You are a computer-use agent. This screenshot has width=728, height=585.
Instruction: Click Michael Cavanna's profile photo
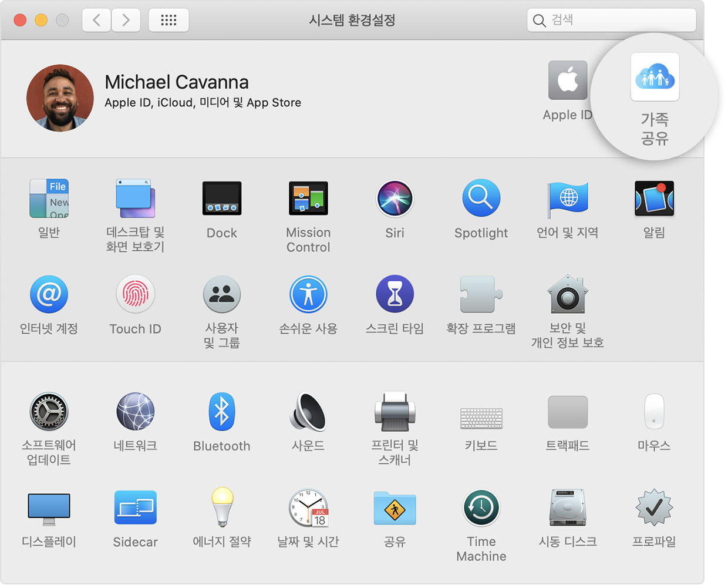[x=60, y=97]
